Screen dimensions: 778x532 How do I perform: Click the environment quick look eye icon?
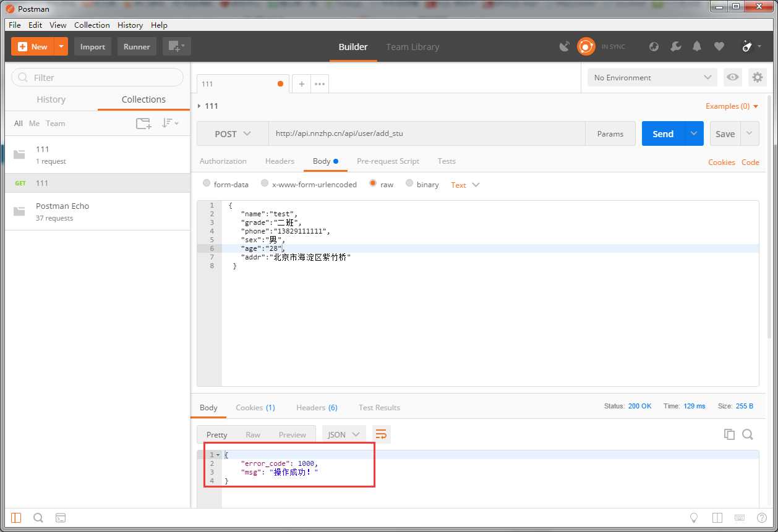(733, 77)
